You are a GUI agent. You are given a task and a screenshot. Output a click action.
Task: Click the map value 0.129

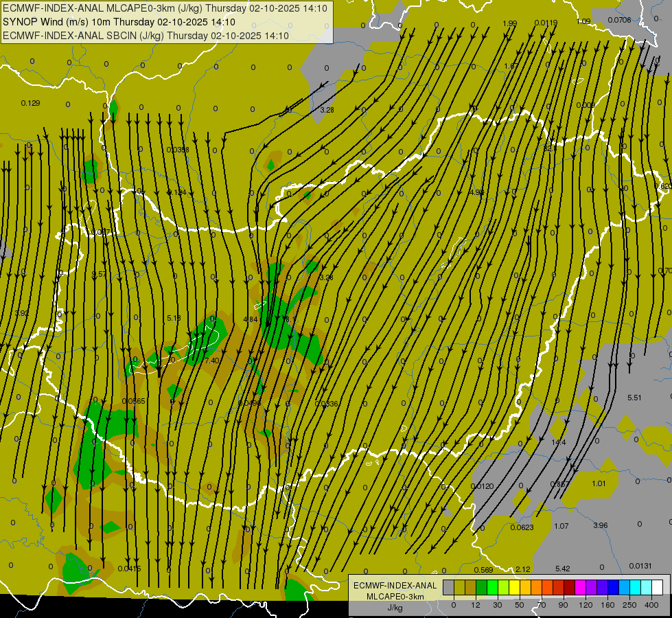[x=30, y=103]
